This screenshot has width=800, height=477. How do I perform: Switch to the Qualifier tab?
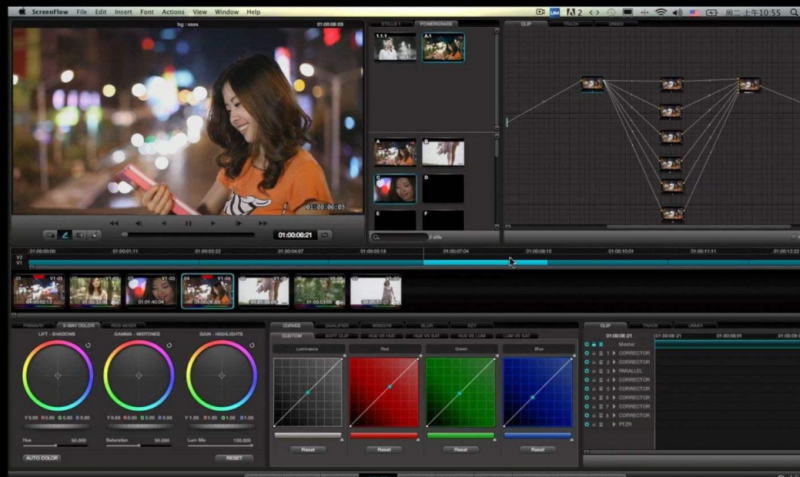[x=336, y=325]
